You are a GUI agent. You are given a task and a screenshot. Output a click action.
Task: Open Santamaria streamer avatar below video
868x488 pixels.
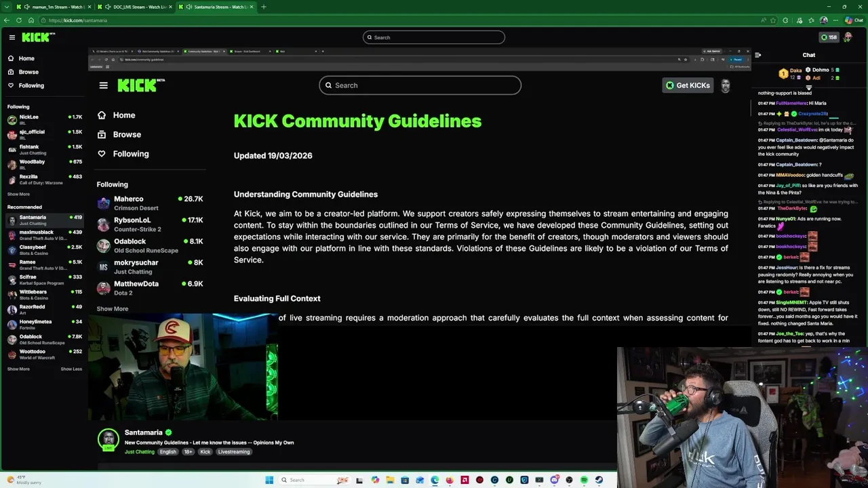click(108, 439)
